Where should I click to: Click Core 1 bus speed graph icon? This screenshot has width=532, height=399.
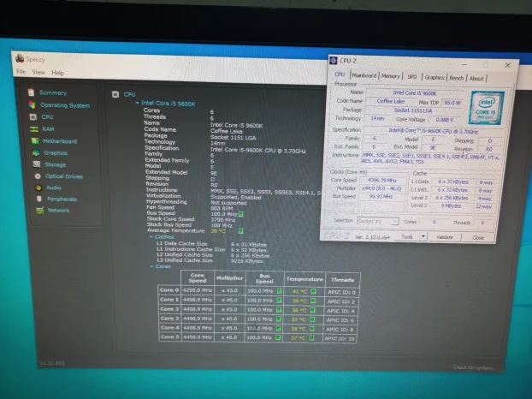(x=279, y=301)
